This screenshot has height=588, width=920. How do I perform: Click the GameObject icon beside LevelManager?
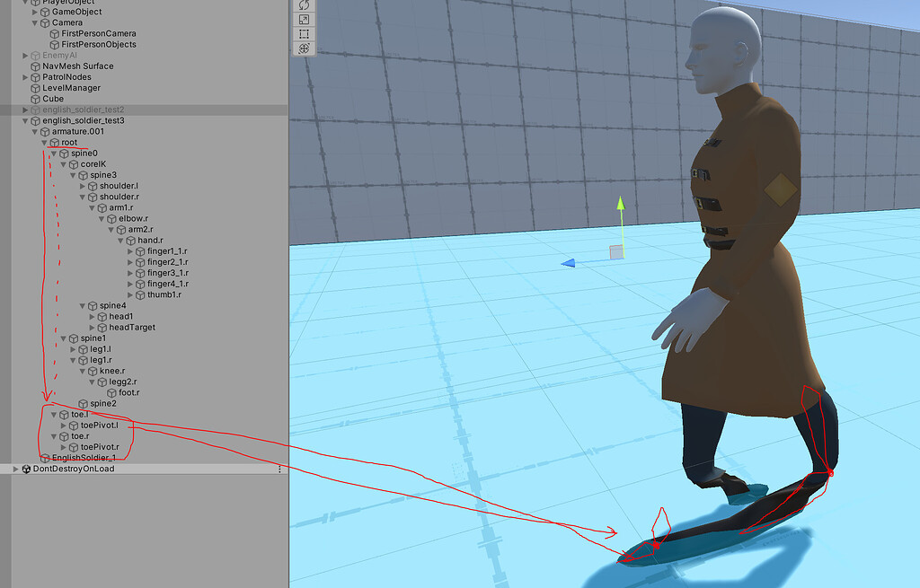36,87
